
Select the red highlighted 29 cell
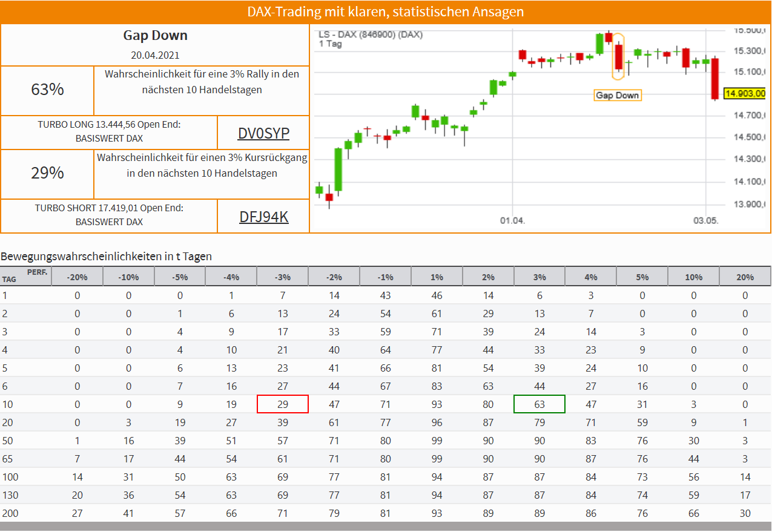click(x=283, y=404)
